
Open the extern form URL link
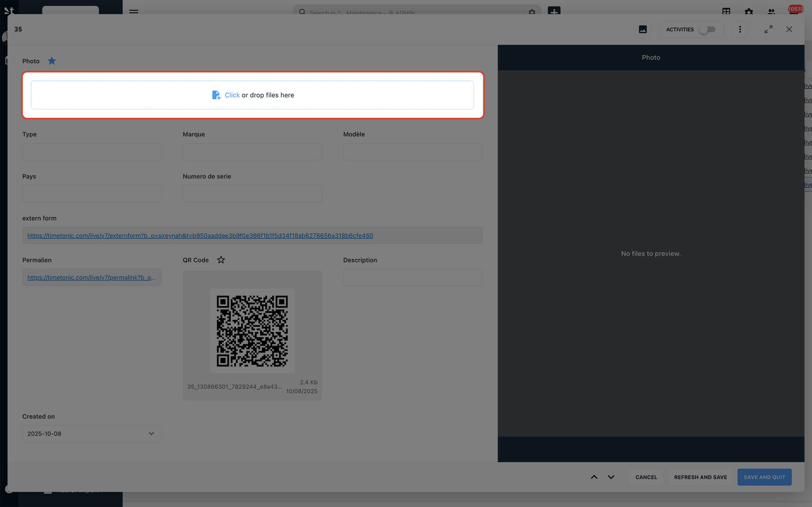click(x=200, y=235)
